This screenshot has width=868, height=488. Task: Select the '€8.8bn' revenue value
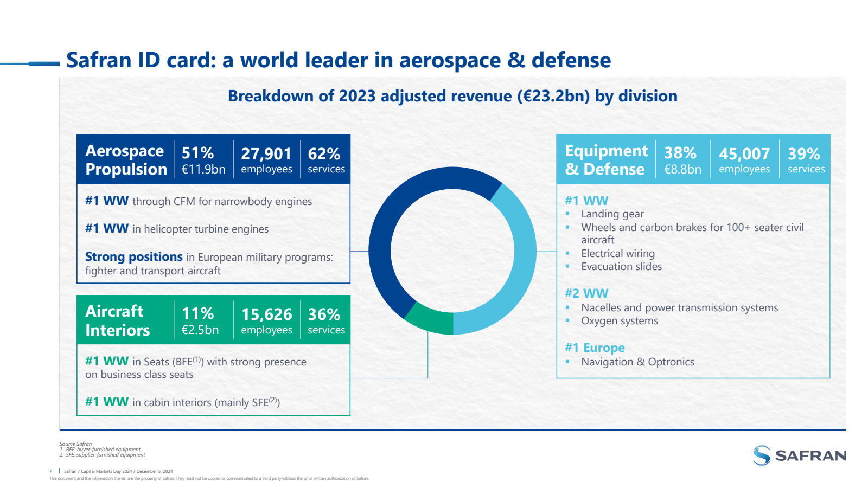pyautogui.click(x=683, y=169)
